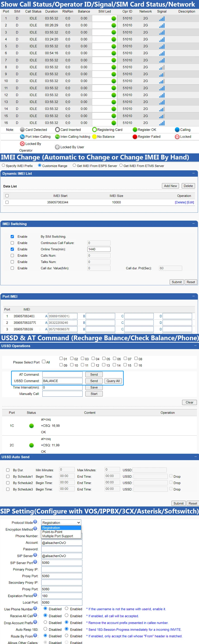
Task: Click the info icon beside Protocol Mode
Action: coord(35,522)
